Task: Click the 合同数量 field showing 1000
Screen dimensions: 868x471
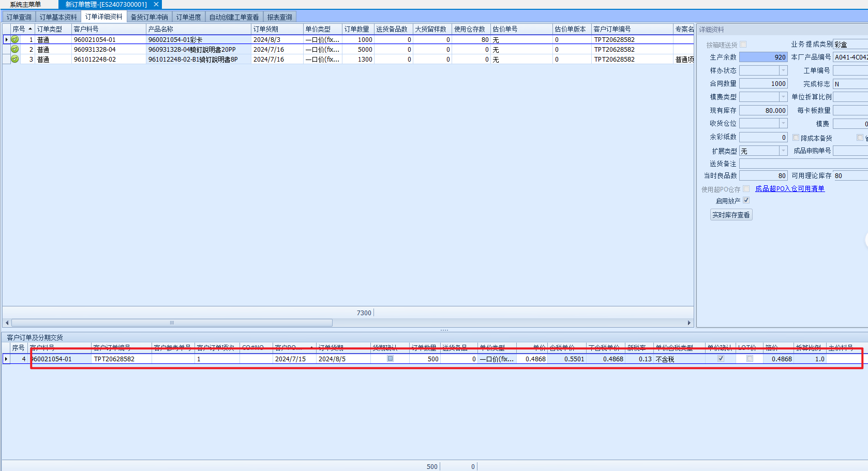Action: pos(764,83)
